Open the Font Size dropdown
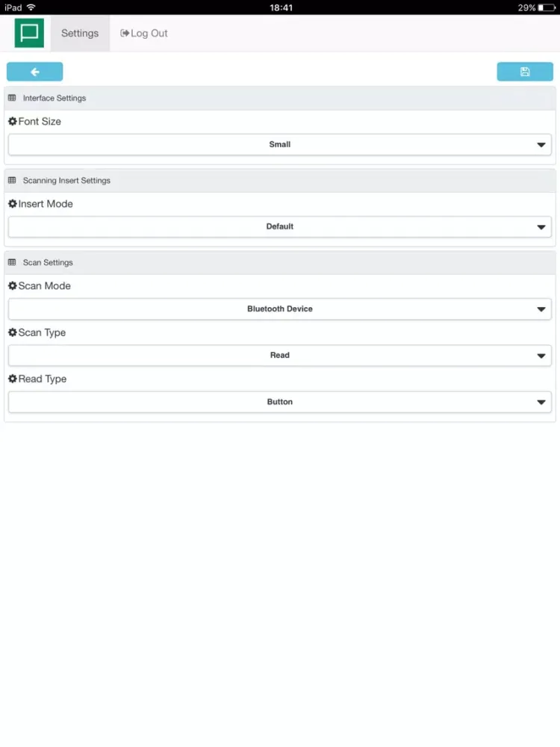The height and width of the screenshot is (747, 560). (280, 144)
